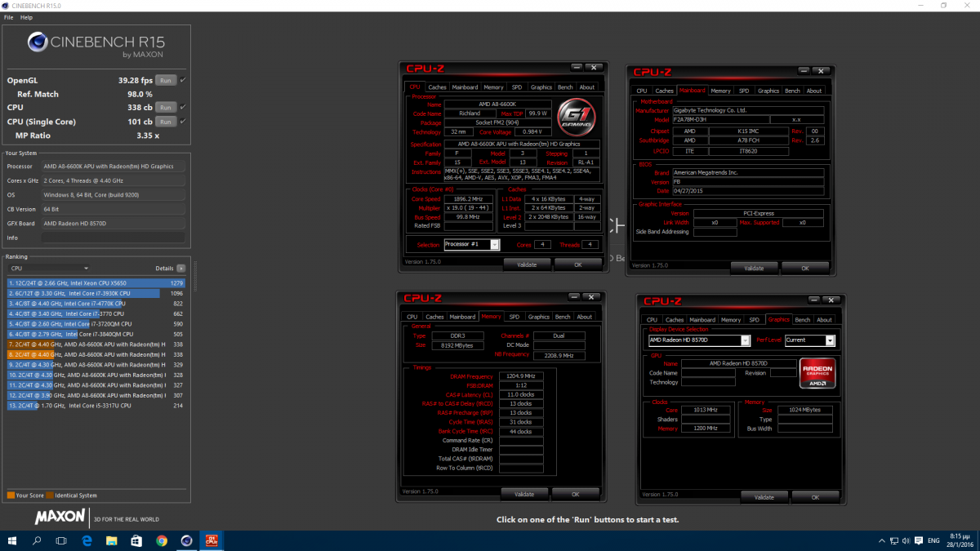The width and height of the screenshot is (980, 551).
Task: Open the Help menu in Cinebench
Action: (x=26, y=17)
